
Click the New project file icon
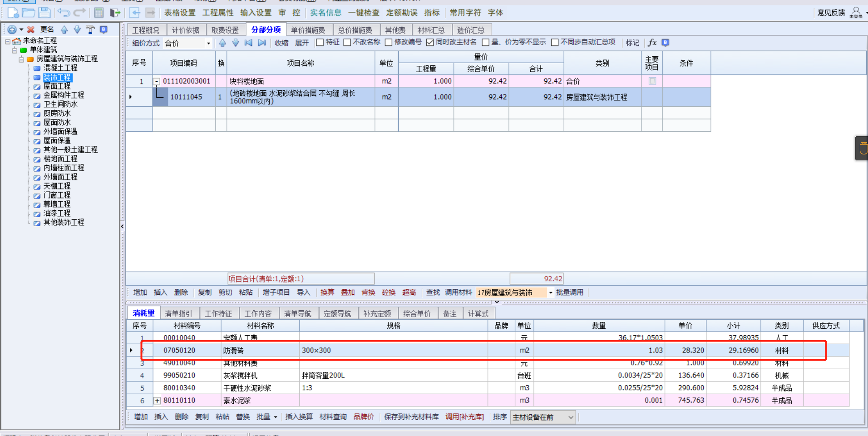pos(14,13)
